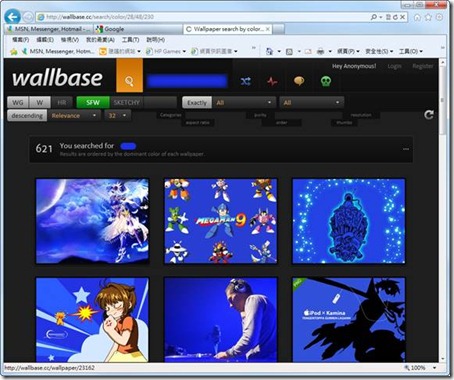The image size is (454, 380).
Task: Click the blue color bar in header
Action: tap(187, 81)
